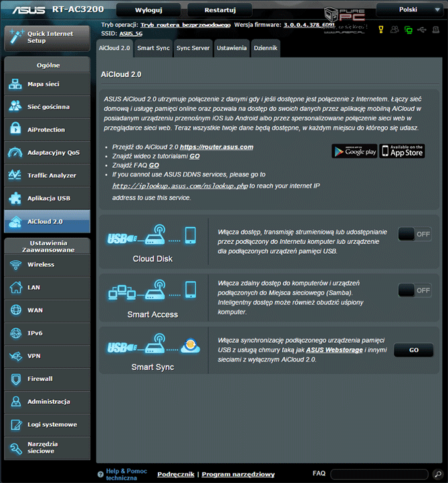Open the App Store badge
Viewport: 448px width, 483px height.
click(x=402, y=151)
